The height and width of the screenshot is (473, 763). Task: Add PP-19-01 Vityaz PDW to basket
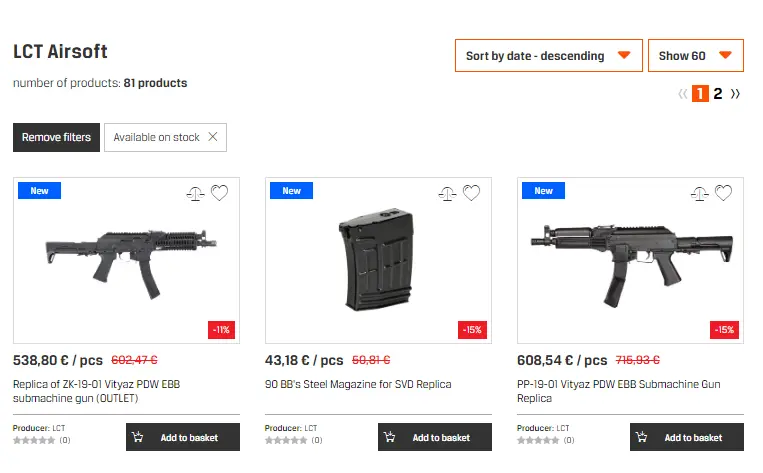[687, 437]
